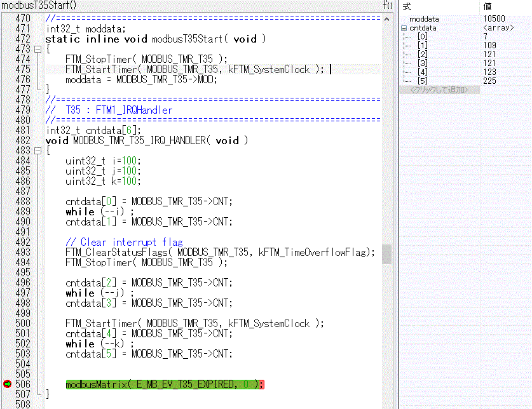Image resolution: width=532 pixels, height=409 pixels.
Task: Open the f() function list dropdown
Action: [x=388, y=5]
